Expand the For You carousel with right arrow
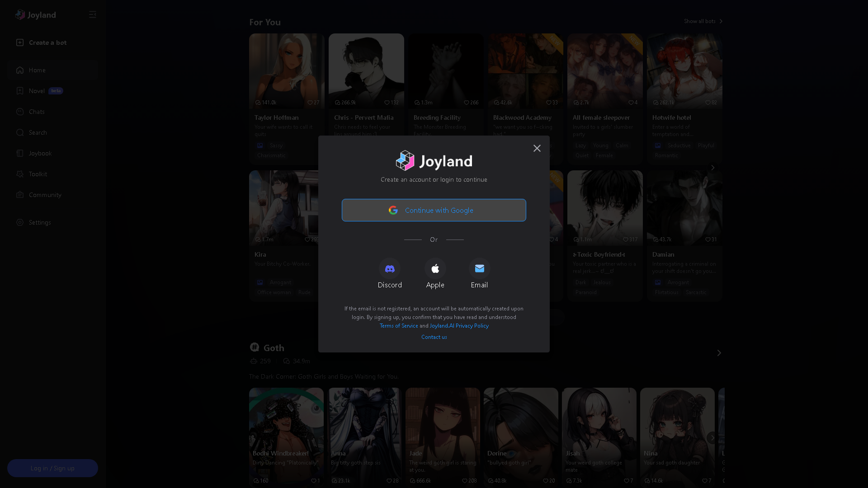 (x=712, y=167)
